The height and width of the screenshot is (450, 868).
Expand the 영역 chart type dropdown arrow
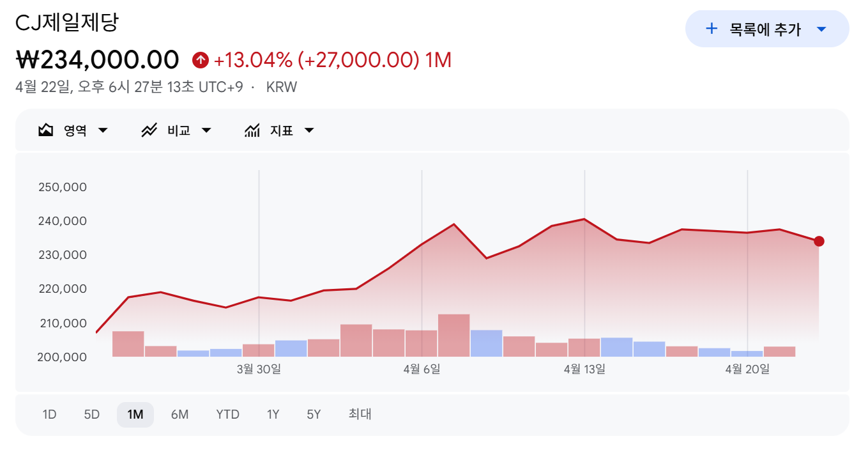click(x=102, y=130)
